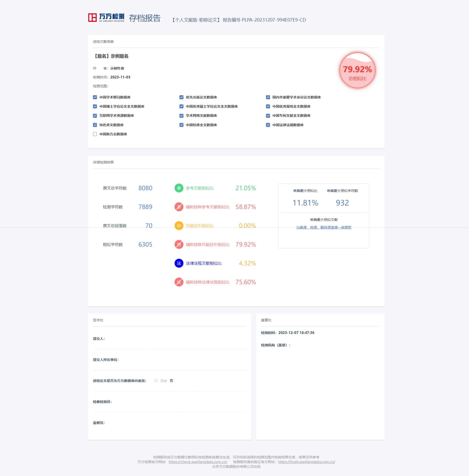Toggle 中国法律法规数据库 checkbox
Image resolution: width=469 pixels, height=476 pixels.
[x=268, y=125]
